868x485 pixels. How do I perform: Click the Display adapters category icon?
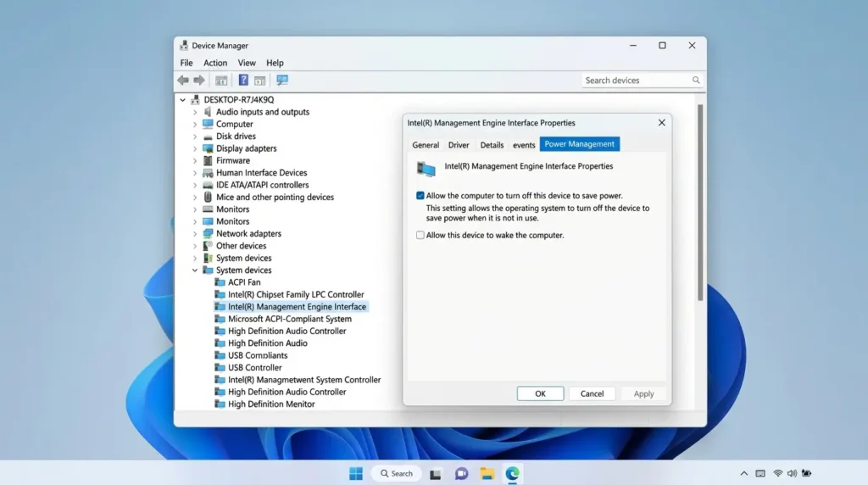point(208,148)
